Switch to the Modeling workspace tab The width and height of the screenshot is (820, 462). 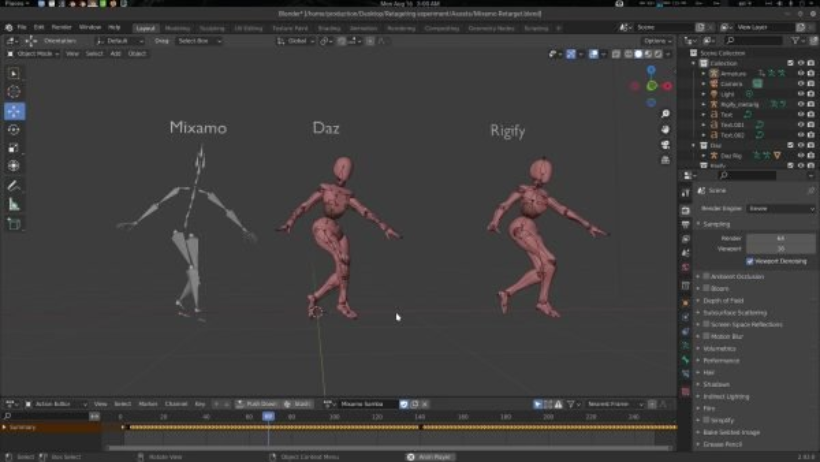point(178,28)
